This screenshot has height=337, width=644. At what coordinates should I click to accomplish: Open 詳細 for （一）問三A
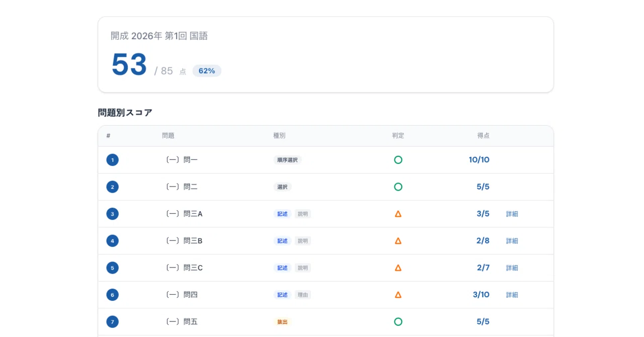coord(512,214)
